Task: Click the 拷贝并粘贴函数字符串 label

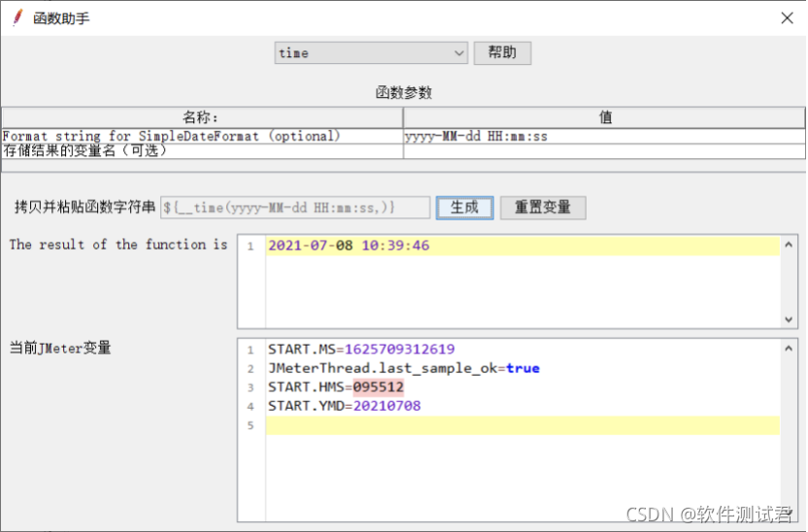Action: (x=84, y=207)
